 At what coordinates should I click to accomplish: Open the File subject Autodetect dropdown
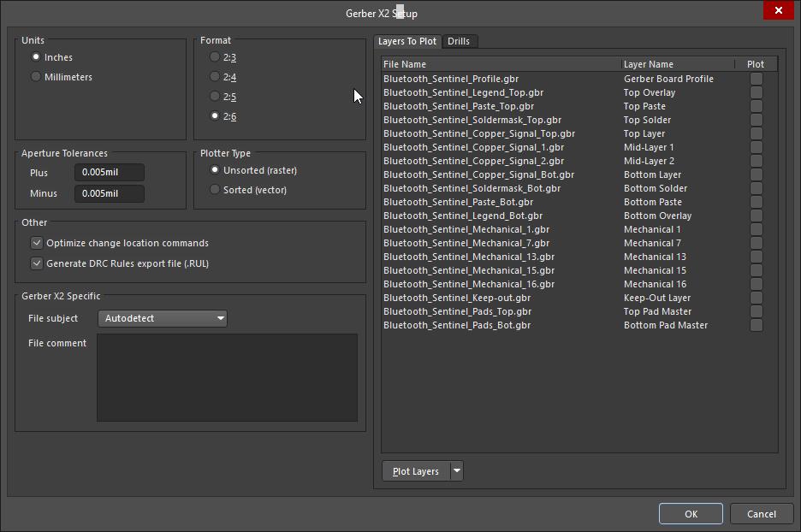point(163,318)
